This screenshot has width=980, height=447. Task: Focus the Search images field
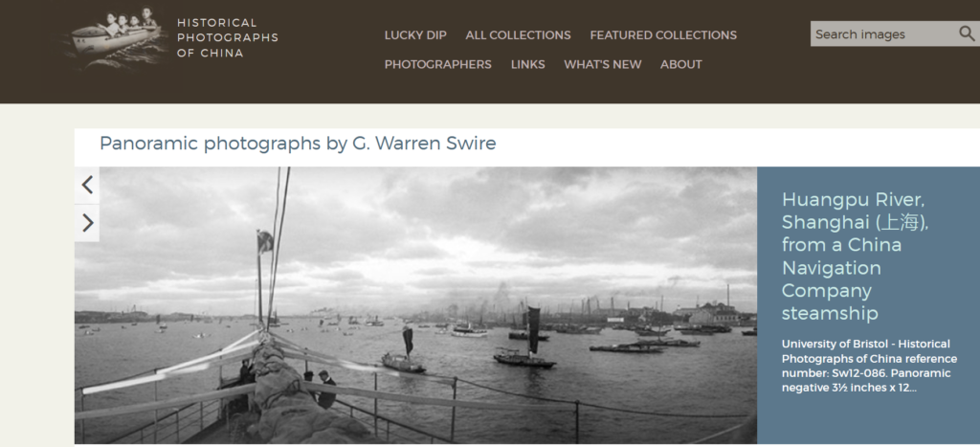pos(884,34)
